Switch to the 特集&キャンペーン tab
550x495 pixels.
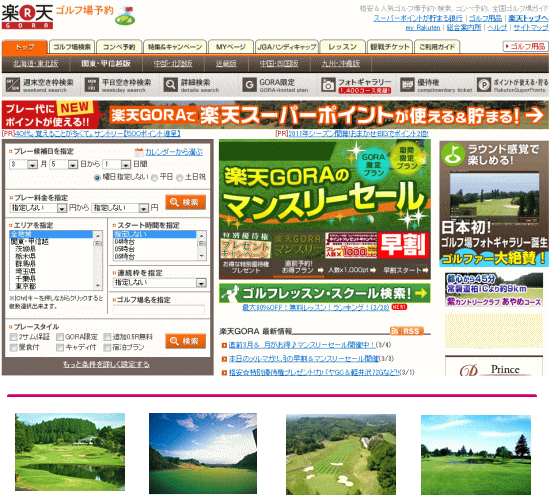point(175,47)
